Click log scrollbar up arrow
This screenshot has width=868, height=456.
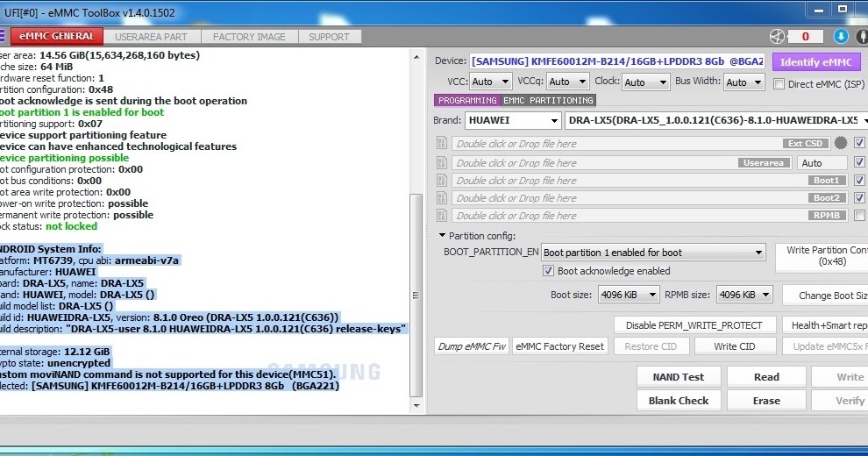click(416, 56)
